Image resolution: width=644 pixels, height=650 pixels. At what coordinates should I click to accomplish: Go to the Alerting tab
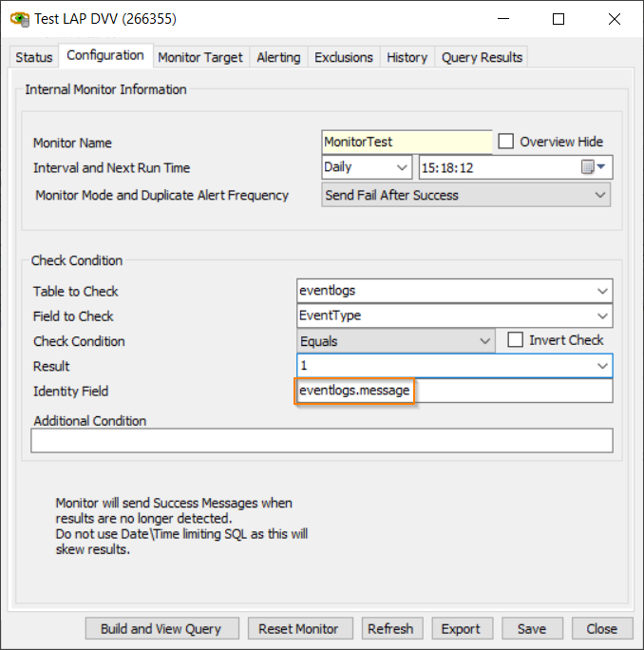coord(278,57)
